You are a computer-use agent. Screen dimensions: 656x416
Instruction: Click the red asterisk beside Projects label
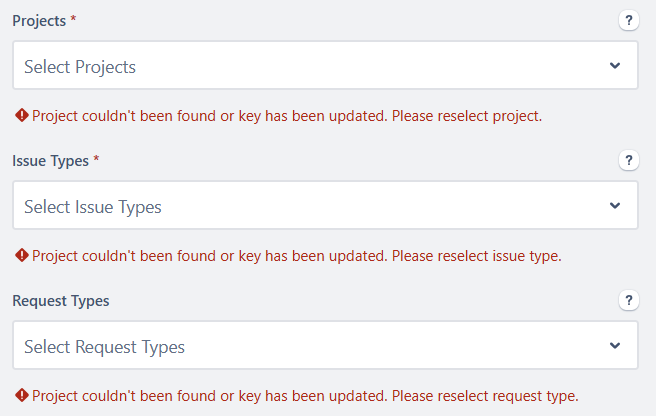[x=73, y=18]
